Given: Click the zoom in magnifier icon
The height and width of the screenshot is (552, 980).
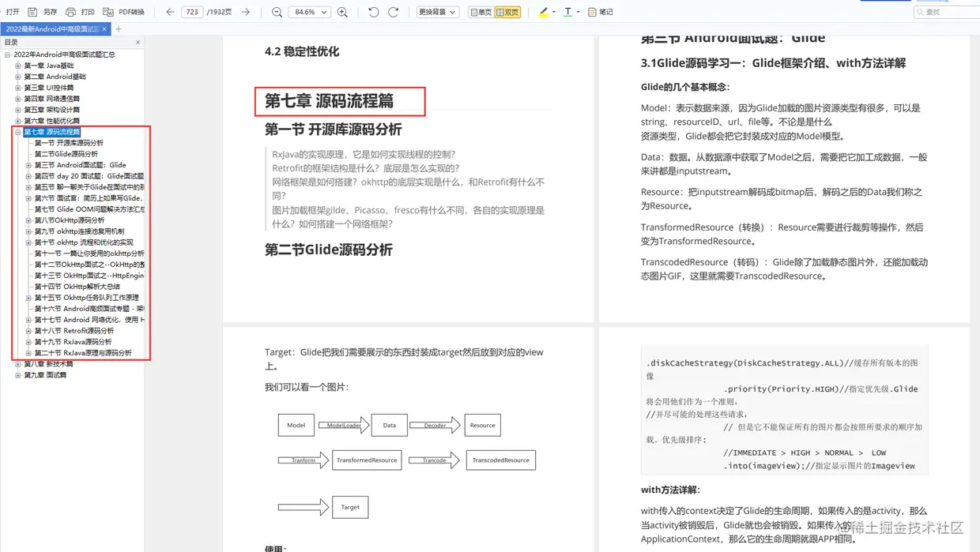Looking at the screenshot, I should coord(342,12).
